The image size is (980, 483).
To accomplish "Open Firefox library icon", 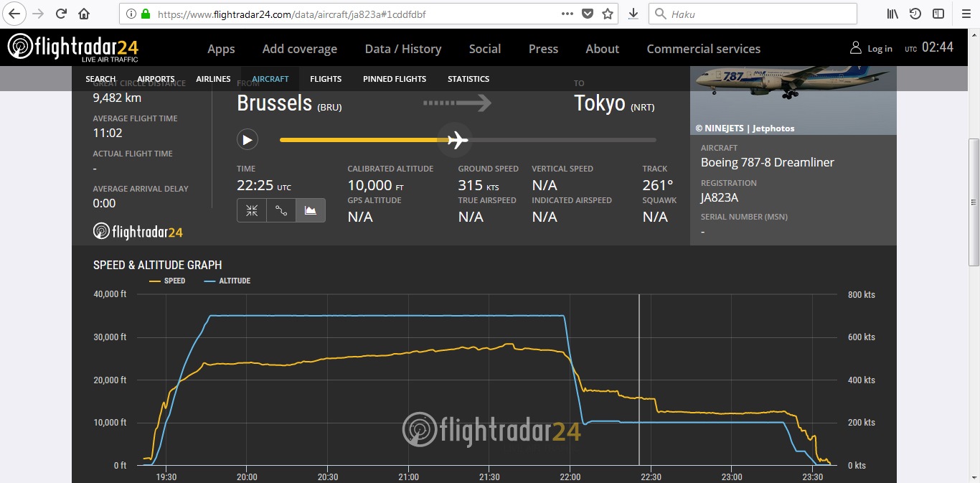I will click(x=892, y=14).
